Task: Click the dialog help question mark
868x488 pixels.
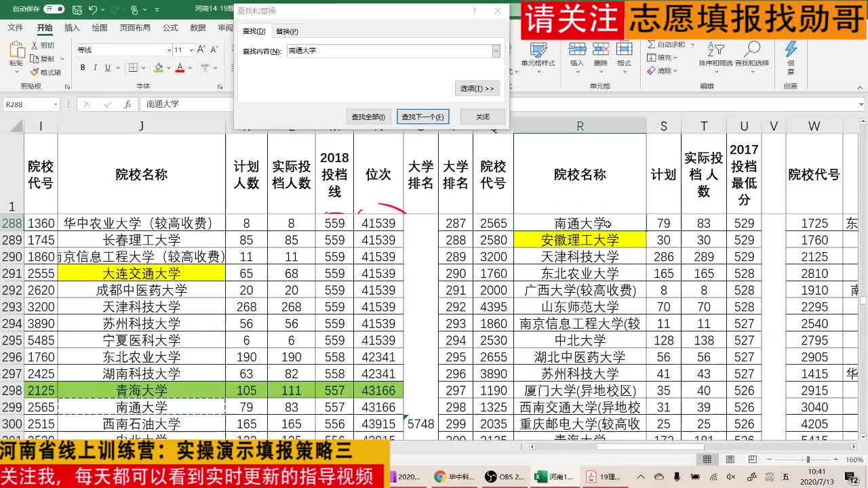Action: tap(475, 11)
